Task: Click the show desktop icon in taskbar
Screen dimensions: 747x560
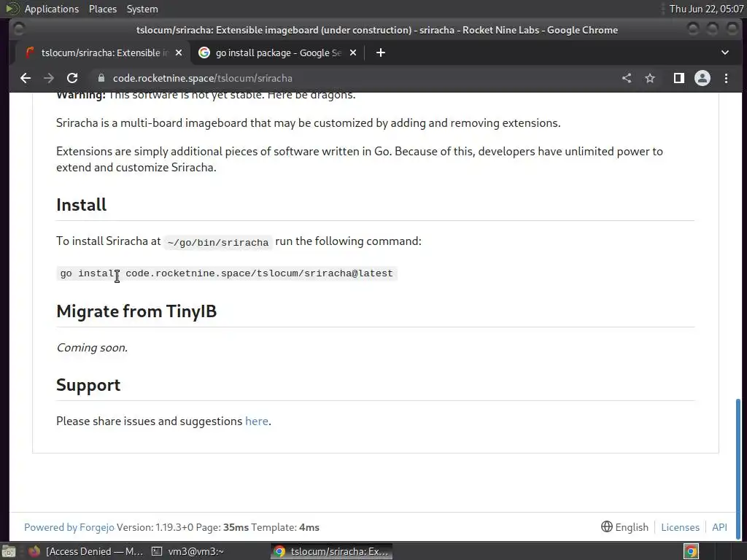Action: (x=9, y=551)
